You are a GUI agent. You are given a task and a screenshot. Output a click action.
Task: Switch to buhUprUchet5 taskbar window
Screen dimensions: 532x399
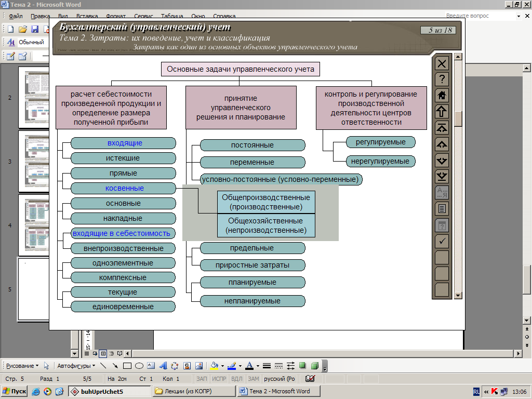tap(109, 391)
